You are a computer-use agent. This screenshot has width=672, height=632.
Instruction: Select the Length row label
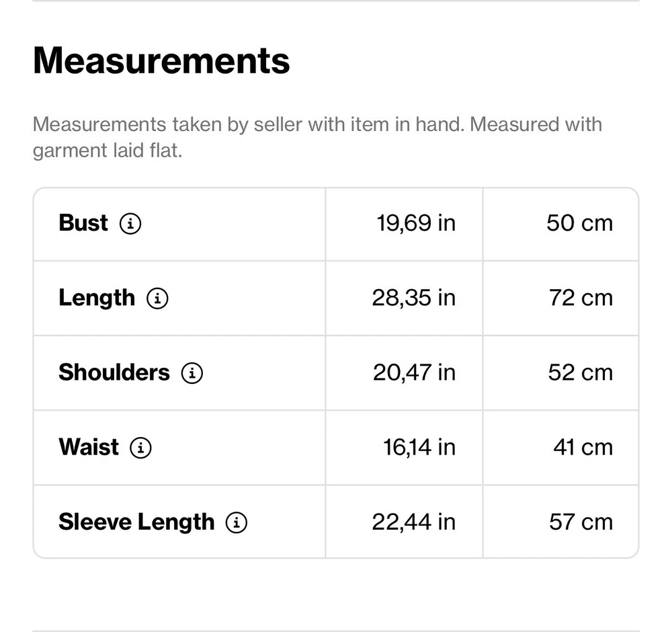tap(97, 298)
